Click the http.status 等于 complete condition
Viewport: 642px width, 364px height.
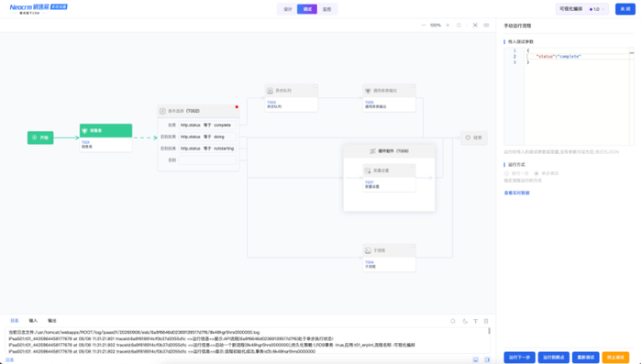point(207,125)
